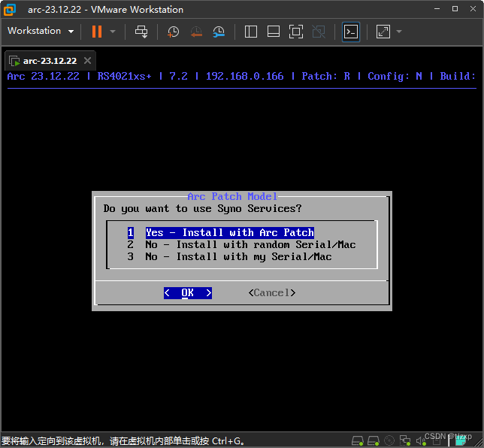The width and height of the screenshot is (484, 448).
Task: Click the 'Do you want to use Syno Services?' text
Action: [202, 209]
